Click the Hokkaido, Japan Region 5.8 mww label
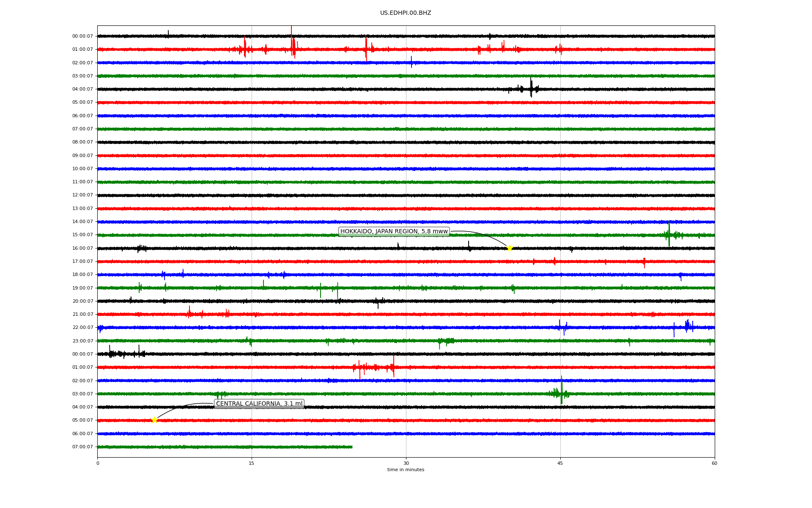This screenshot has height=508, width=812. [x=394, y=231]
